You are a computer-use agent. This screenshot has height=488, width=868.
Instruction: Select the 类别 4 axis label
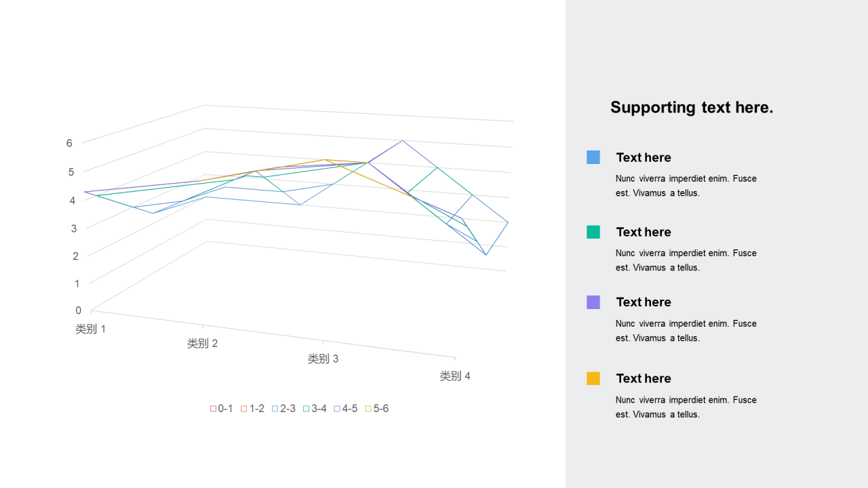(455, 376)
